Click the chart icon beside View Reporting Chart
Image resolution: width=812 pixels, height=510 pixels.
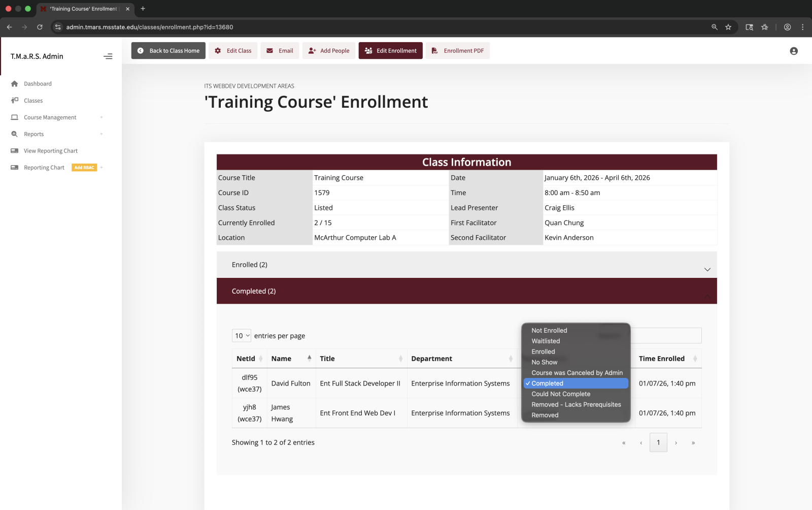click(14, 150)
